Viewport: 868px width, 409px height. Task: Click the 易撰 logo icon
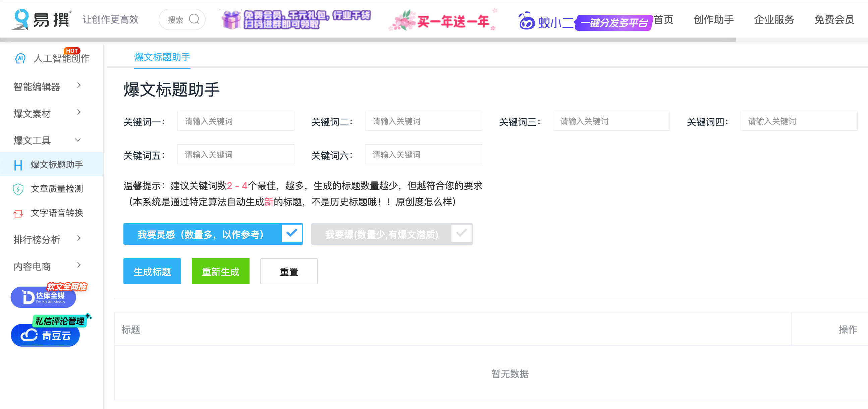coord(21,19)
